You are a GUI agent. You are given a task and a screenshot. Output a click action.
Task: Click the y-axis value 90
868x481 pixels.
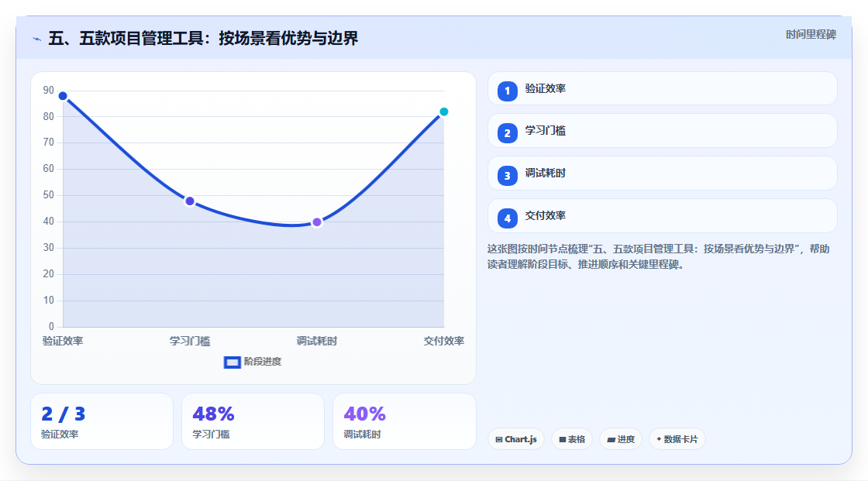(x=49, y=90)
